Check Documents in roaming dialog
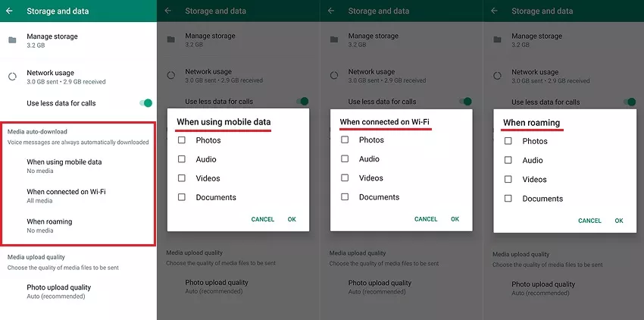 (508, 198)
